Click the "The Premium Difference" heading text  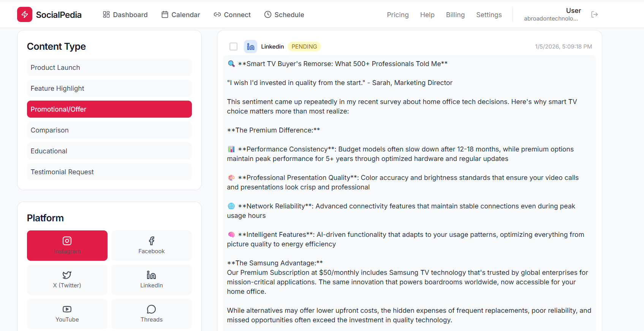coord(274,130)
